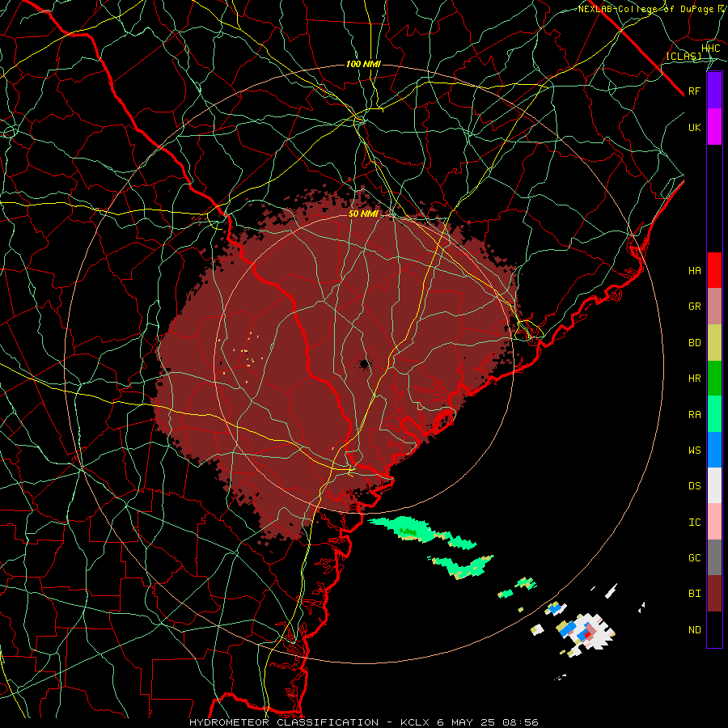This screenshot has width=728, height=728.
Task: Click the WS legend label
Action: (695, 451)
